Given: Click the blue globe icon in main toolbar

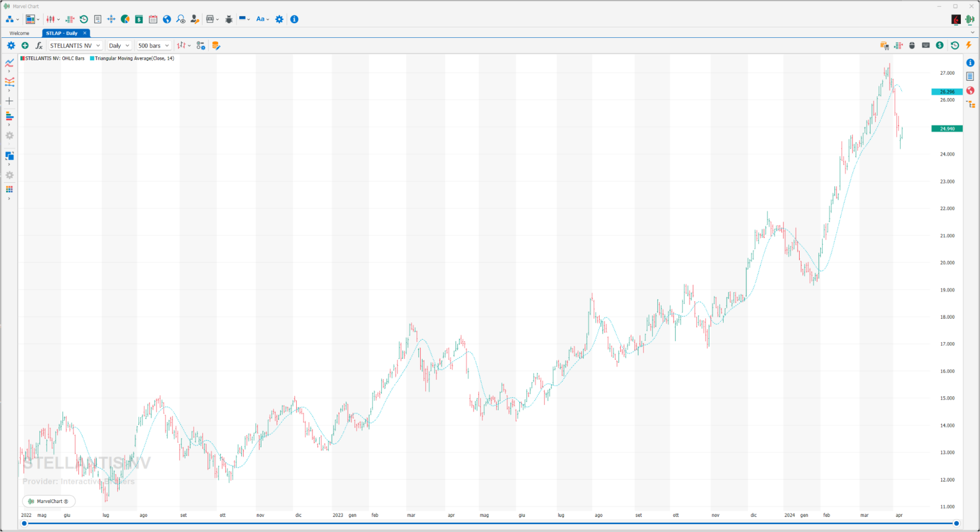Looking at the screenshot, I should [x=167, y=19].
